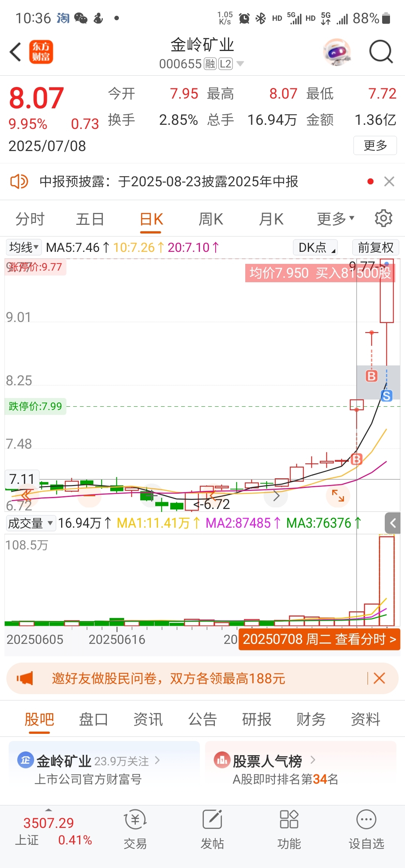Select the 股吧 tab

[x=39, y=720]
